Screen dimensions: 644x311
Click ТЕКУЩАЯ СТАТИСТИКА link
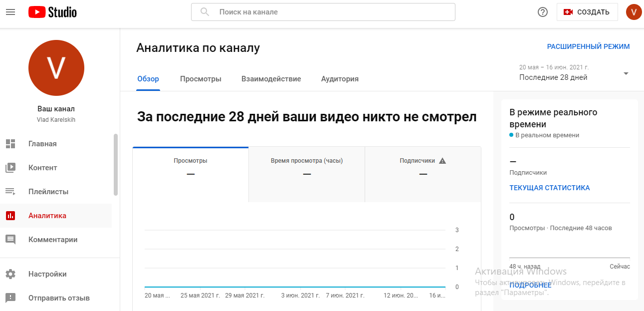coord(549,188)
